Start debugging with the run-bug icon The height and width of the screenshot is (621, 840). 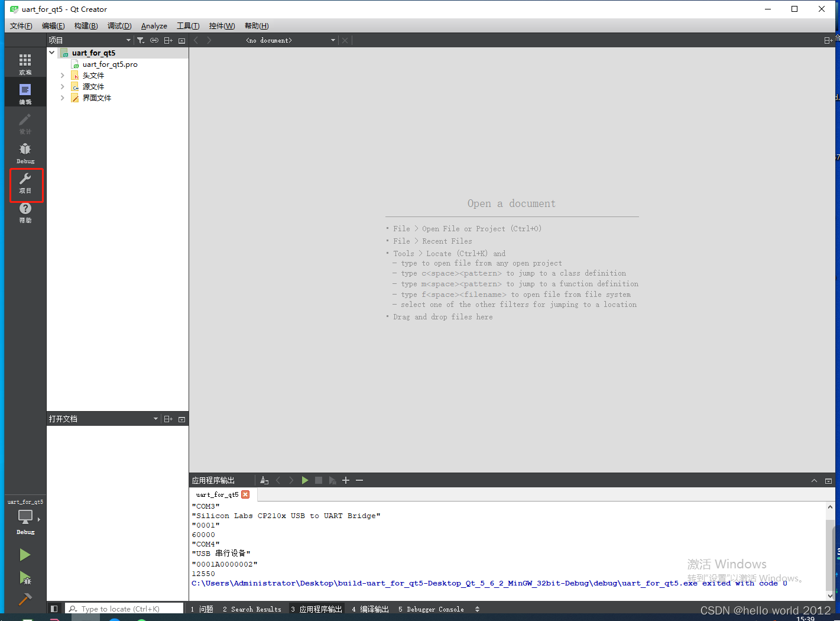[25, 578]
